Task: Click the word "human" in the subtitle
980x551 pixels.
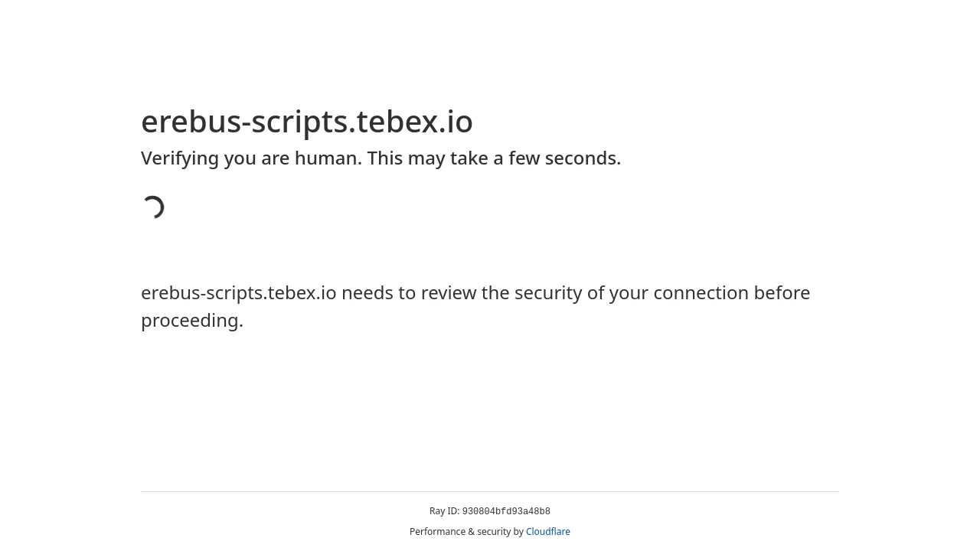Action: tap(325, 158)
